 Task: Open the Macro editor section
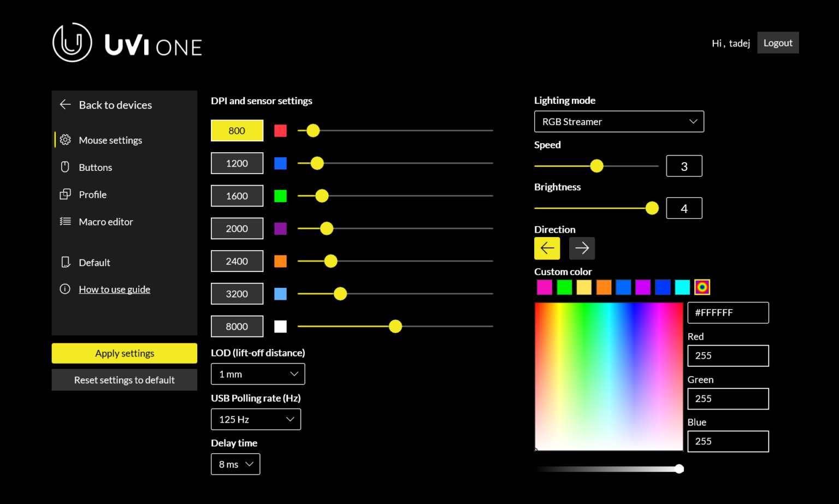click(x=106, y=222)
